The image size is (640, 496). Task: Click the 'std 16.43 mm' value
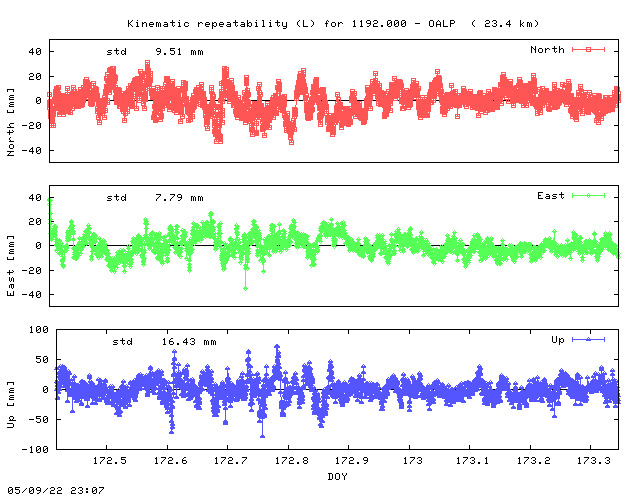coord(164,342)
